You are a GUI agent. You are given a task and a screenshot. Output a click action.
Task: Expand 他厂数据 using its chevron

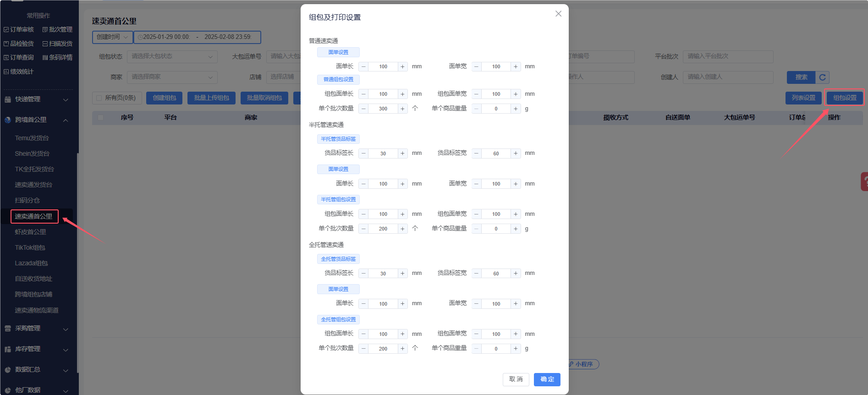[66, 391]
